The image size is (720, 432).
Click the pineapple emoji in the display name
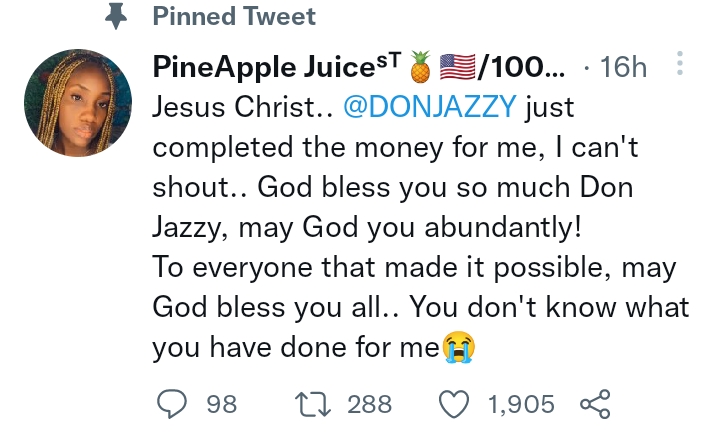pos(418,67)
